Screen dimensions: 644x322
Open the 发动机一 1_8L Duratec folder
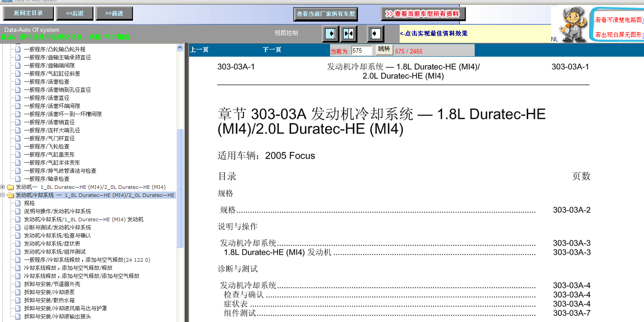coord(90,187)
